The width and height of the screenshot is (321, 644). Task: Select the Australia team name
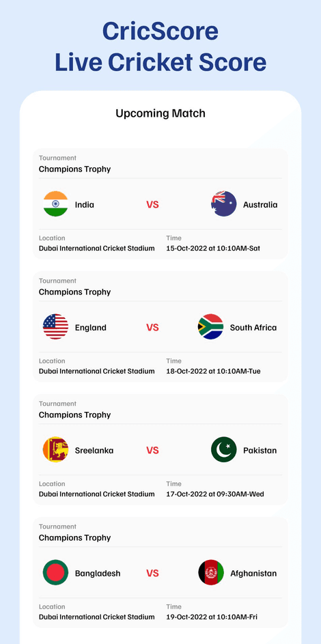pyautogui.click(x=260, y=204)
